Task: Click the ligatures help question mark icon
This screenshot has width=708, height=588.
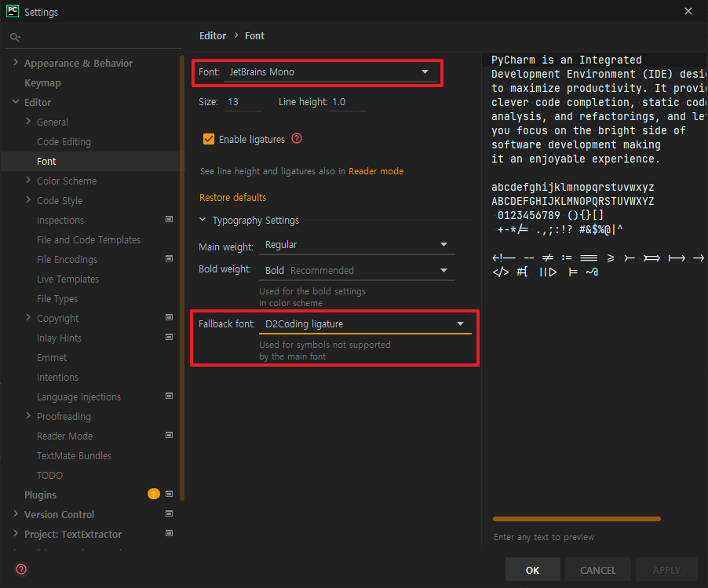Action: pos(297,138)
